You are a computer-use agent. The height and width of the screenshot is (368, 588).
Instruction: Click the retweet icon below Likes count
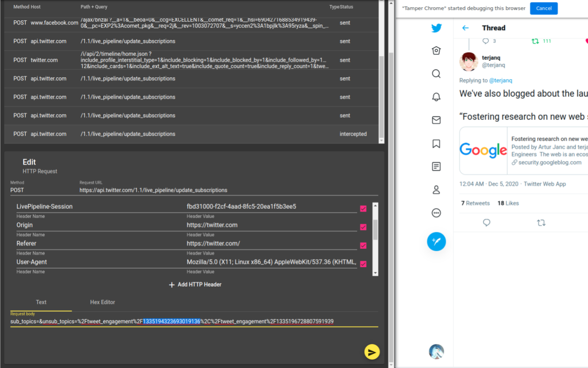click(541, 223)
